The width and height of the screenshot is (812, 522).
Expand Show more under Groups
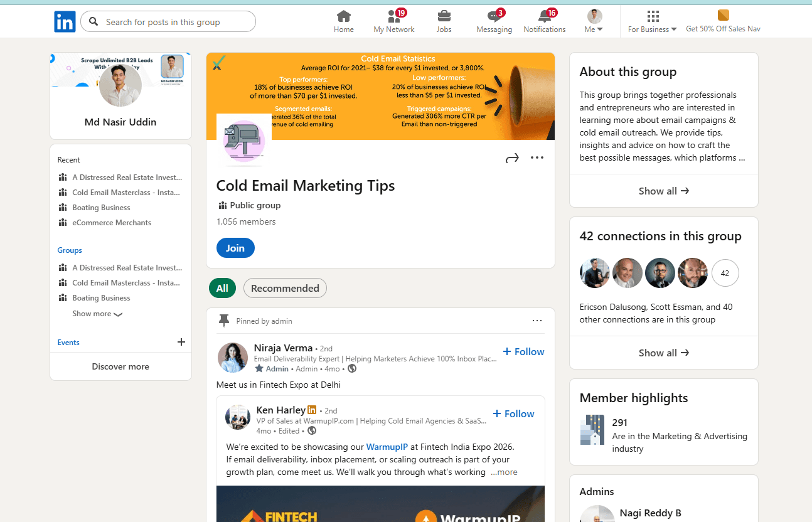(x=97, y=314)
